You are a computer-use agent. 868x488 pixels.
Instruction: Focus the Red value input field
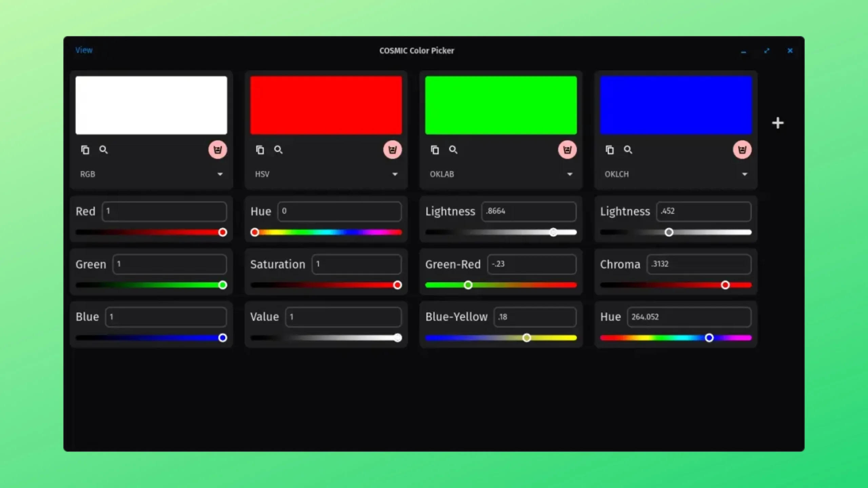164,211
